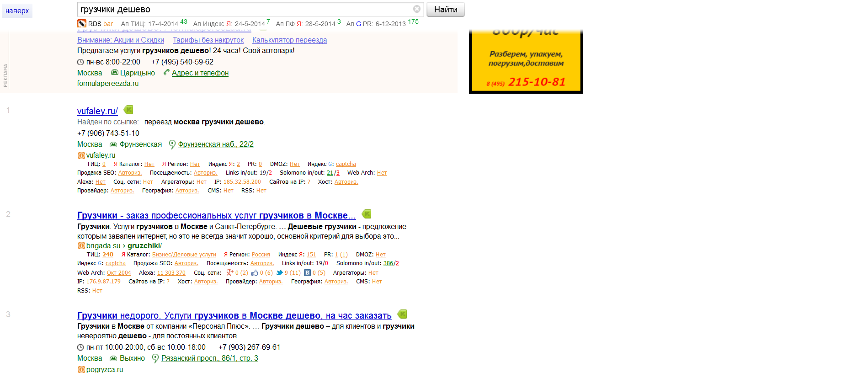This screenshot has width=868, height=373.
Task: Click the clock icon before 'пн-вс 8:00-22:00'
Action: tap(80, 62)
